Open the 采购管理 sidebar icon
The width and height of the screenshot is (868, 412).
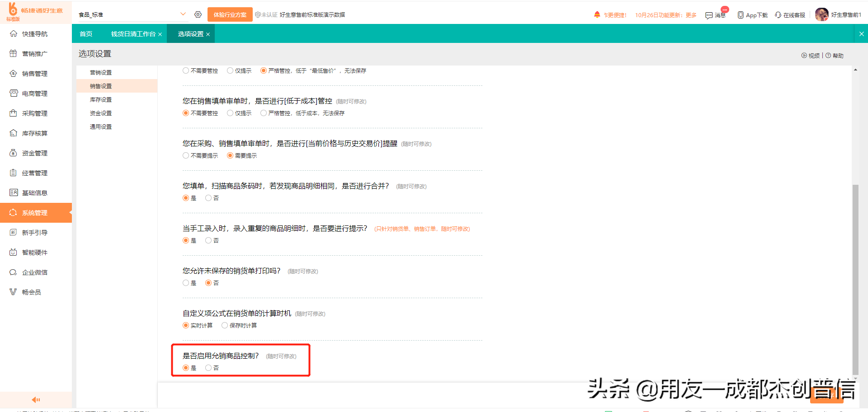[28, 113]
